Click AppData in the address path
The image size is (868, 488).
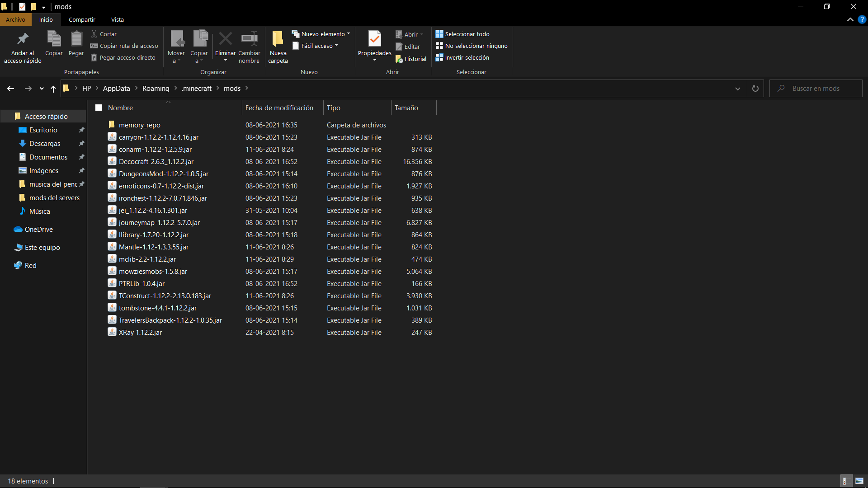coord(116,89)
